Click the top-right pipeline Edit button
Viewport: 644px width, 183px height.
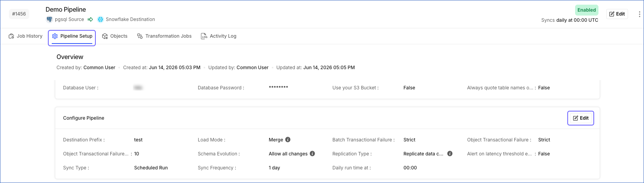point(617,14)
